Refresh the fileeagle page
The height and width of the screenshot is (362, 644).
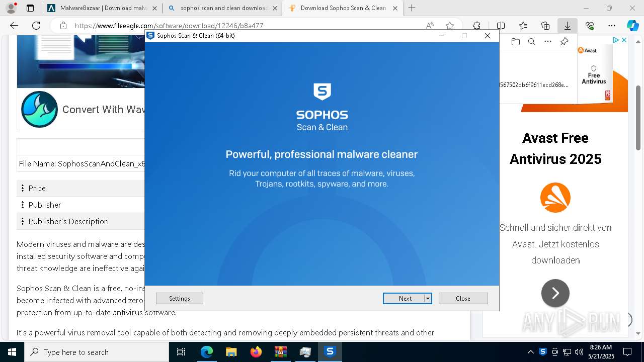point(36,26)
